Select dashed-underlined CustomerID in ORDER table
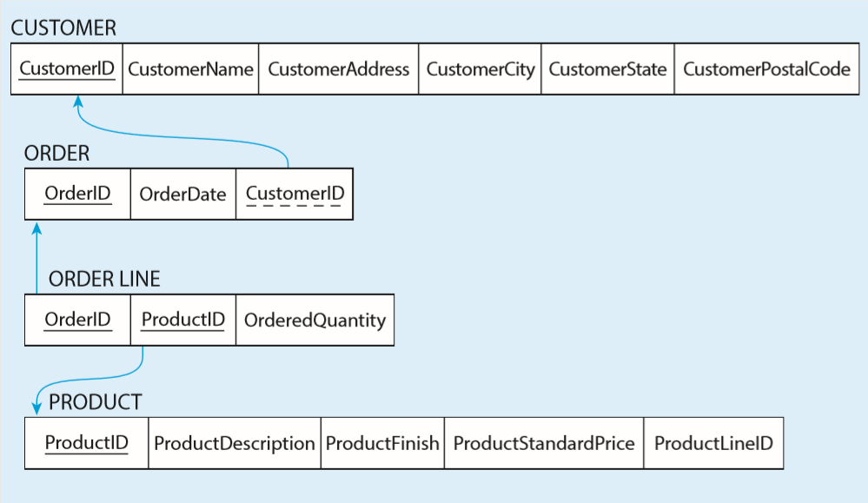The image size is (868, 503). [295, 194]
